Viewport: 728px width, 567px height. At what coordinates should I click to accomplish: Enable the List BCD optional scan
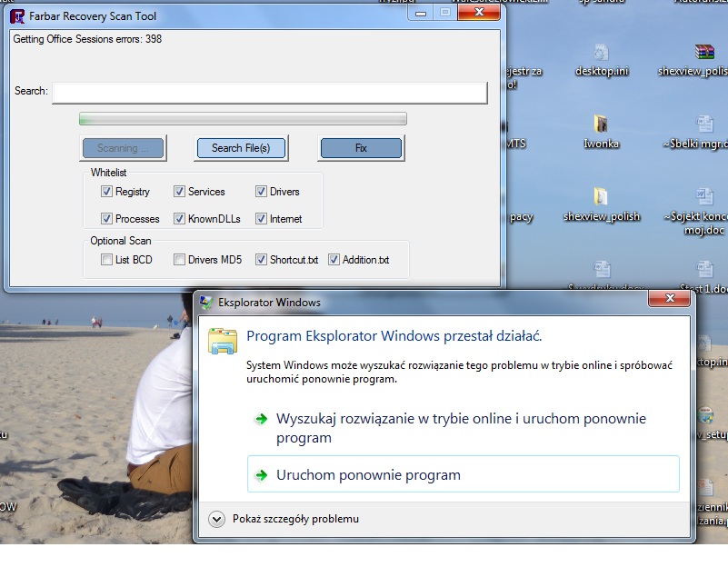(106, 259)
